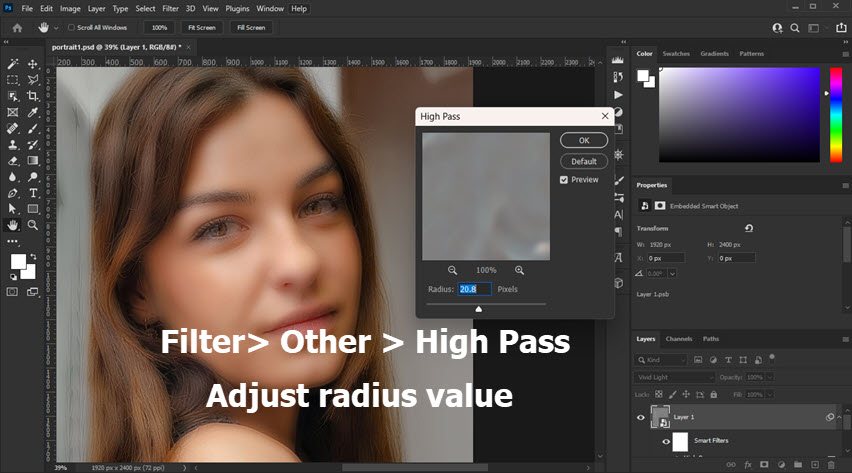The image size is (852, 473).
Task: Select the Polygonal Lasso tool
Action: point(33,80)
